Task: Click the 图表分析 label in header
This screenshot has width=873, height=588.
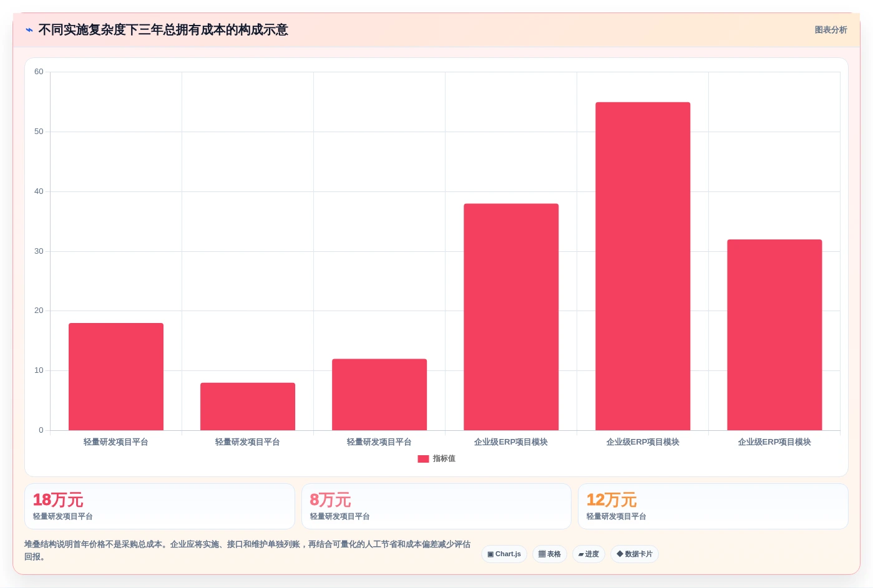Action: (831, 30)
